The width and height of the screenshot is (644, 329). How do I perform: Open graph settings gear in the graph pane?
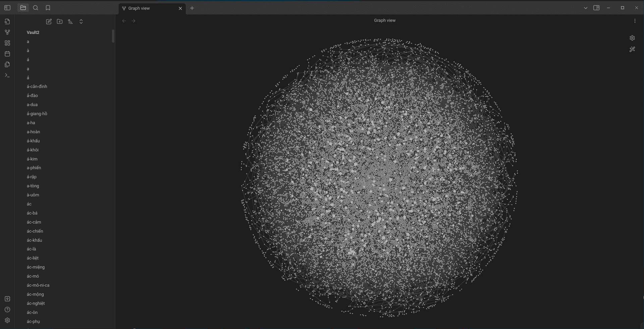tap(632, 38)
